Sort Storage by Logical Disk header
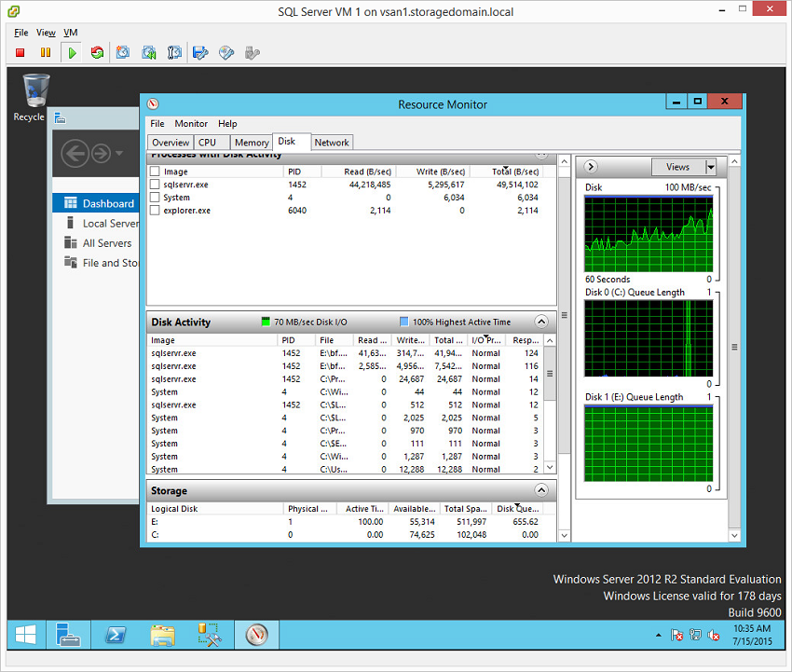This screenshot has height=672, width=792. coord(214,508)
